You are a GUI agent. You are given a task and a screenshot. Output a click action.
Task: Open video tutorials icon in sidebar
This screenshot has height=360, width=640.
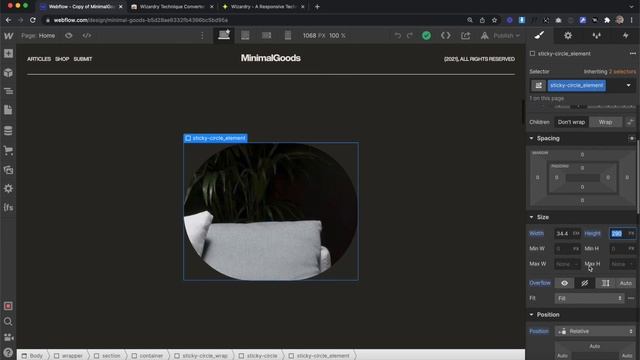(8, 337)
